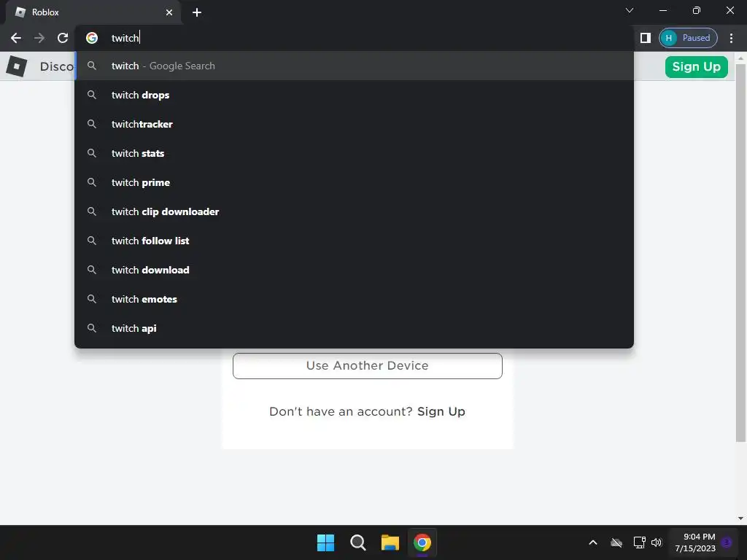Choose the 'twitch drops' suggestion
The width and height of the screenshot is (747, 560).
click(x=354, y=95)
